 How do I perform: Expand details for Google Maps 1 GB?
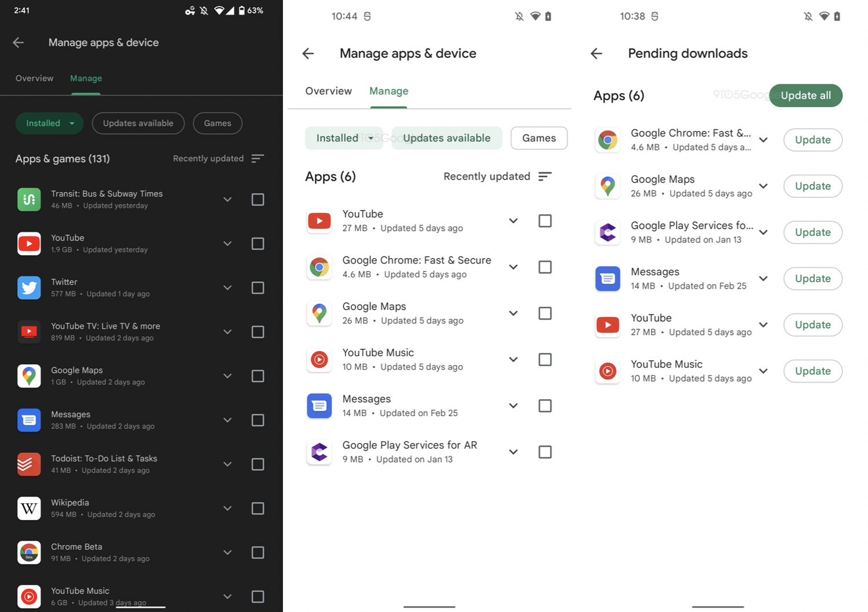click(x=227, y=376)
